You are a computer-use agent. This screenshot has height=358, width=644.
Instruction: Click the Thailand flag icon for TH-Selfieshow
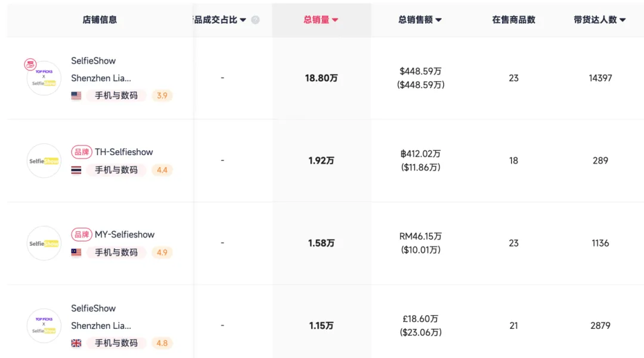[x=76, y=170]
